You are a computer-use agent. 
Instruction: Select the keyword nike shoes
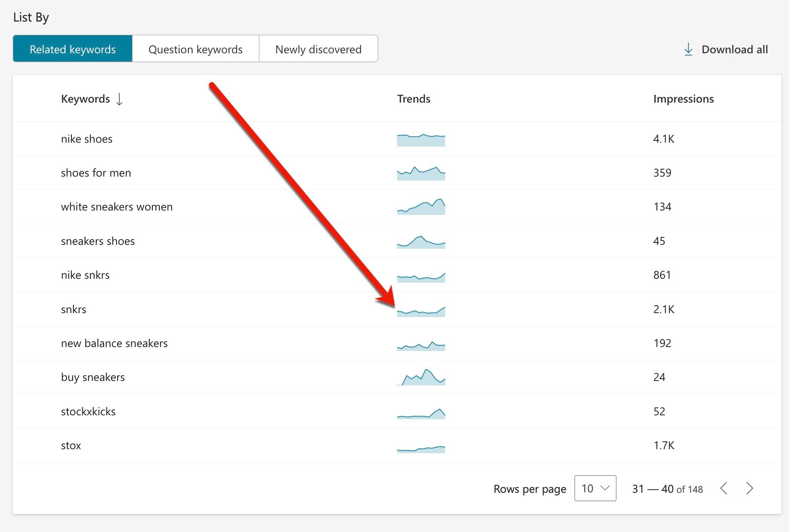[87, 139]
